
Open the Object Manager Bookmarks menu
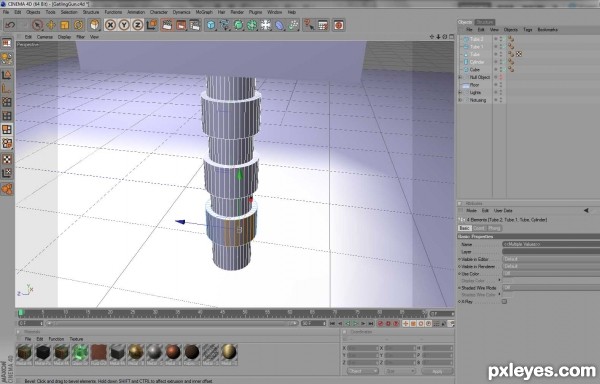tap(547, 29)
